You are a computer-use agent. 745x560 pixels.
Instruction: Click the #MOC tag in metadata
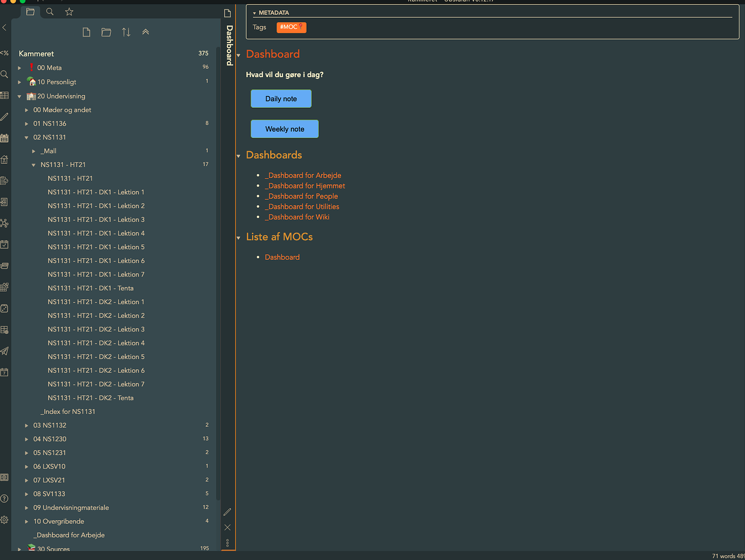pos(291,27)
